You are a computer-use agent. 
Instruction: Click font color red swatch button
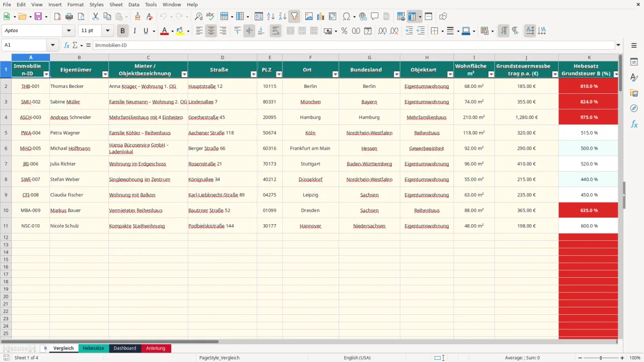click(164, 31)
